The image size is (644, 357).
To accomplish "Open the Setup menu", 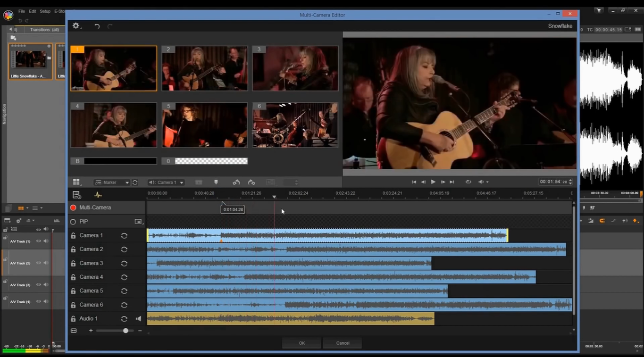I will point(44,11).
